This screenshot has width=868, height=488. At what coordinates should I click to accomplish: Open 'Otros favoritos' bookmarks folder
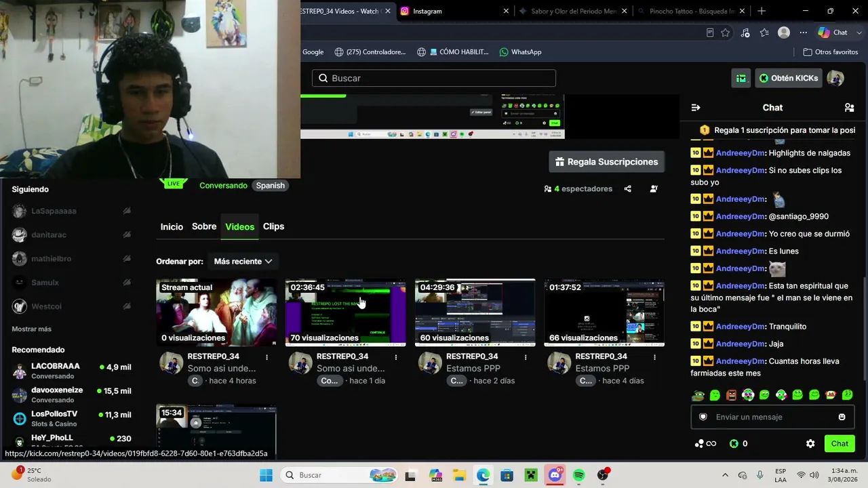click(831, 52)
